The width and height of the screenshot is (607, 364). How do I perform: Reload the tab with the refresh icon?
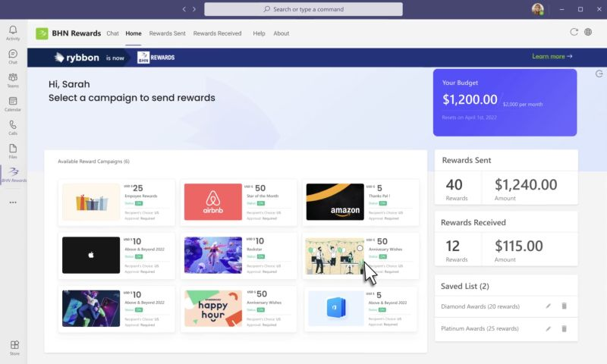click(574, 32)
